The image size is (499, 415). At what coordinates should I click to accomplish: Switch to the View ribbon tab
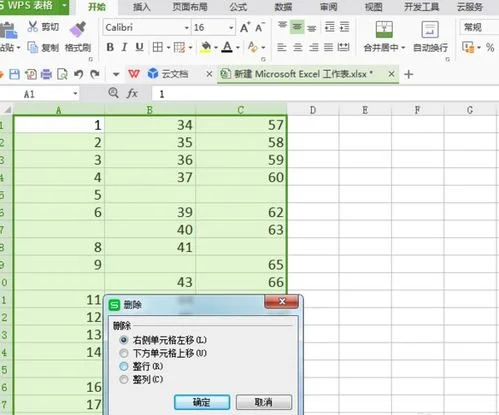point(373,7)
